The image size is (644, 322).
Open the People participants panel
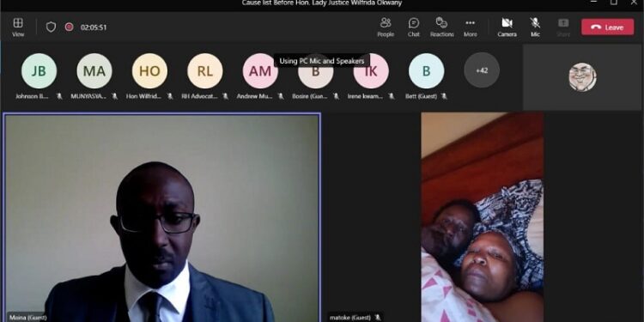click(386, 27)
